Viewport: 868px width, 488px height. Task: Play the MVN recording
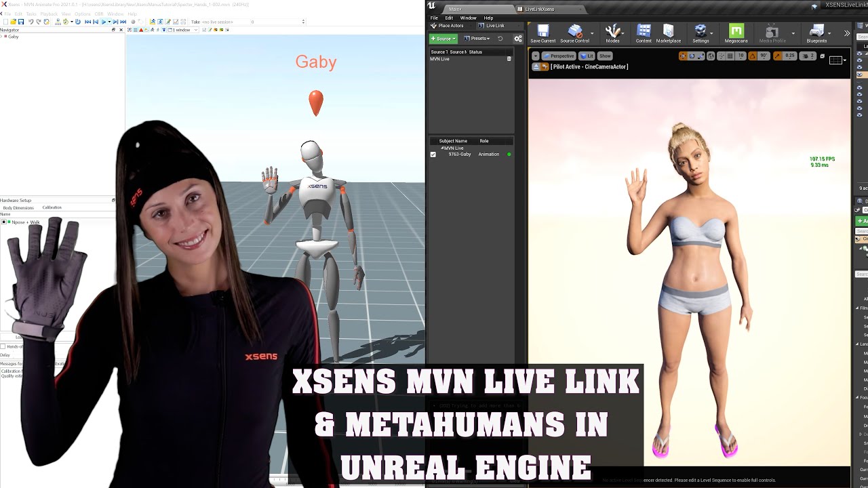click(x=104, y=22)
